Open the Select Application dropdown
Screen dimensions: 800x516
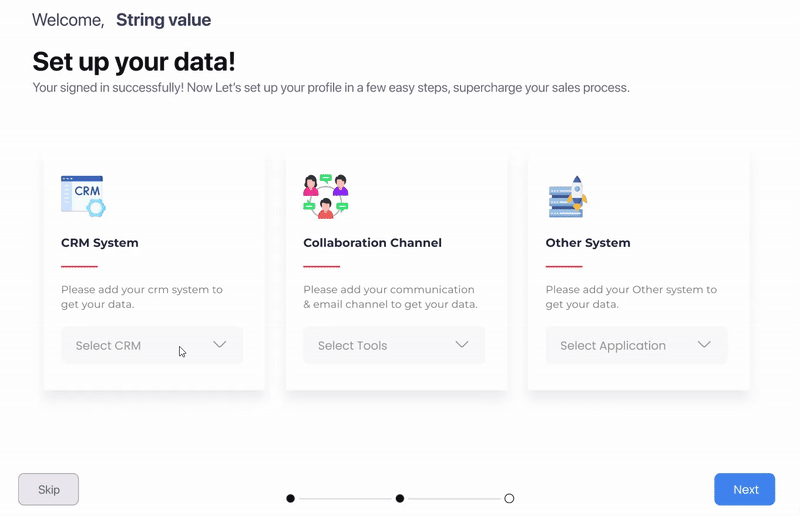636,346
